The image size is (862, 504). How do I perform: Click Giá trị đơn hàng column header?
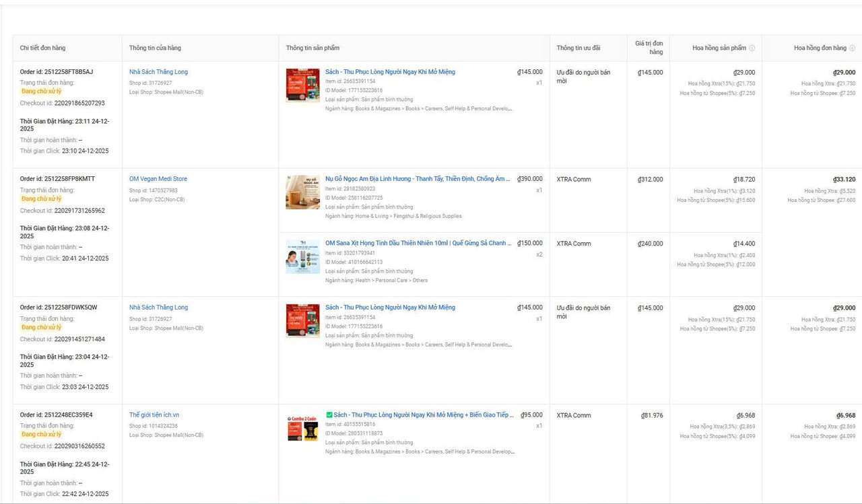coord(649,48)
